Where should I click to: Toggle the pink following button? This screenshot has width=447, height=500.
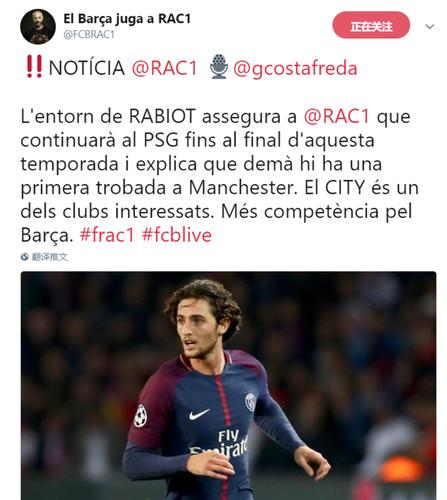(371, 25)
